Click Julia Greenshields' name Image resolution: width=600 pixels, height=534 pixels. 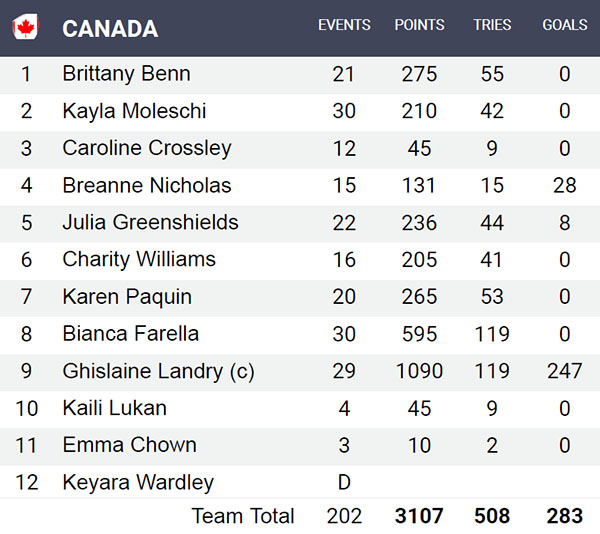click(x=150, y=222)
